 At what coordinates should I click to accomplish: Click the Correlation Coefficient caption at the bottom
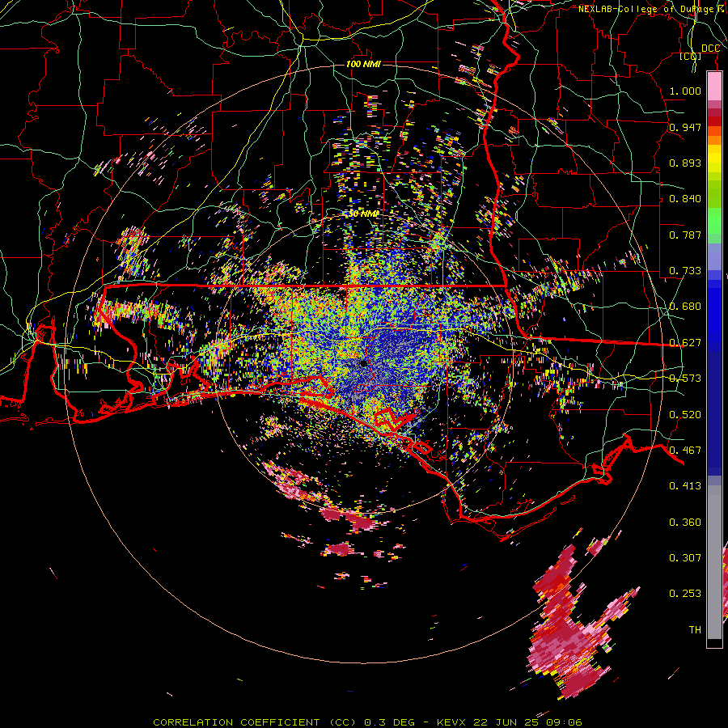(x=367, y=722)
